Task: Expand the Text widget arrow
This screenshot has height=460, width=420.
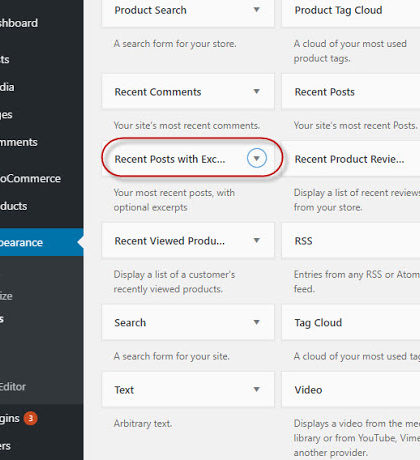Action: tap(257, 389)
